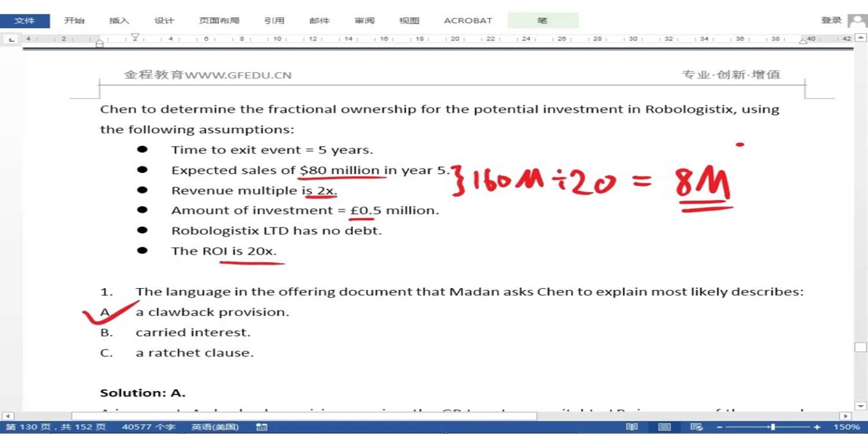Switch to the 插入 (Insert) tab

tap(119, 21)
